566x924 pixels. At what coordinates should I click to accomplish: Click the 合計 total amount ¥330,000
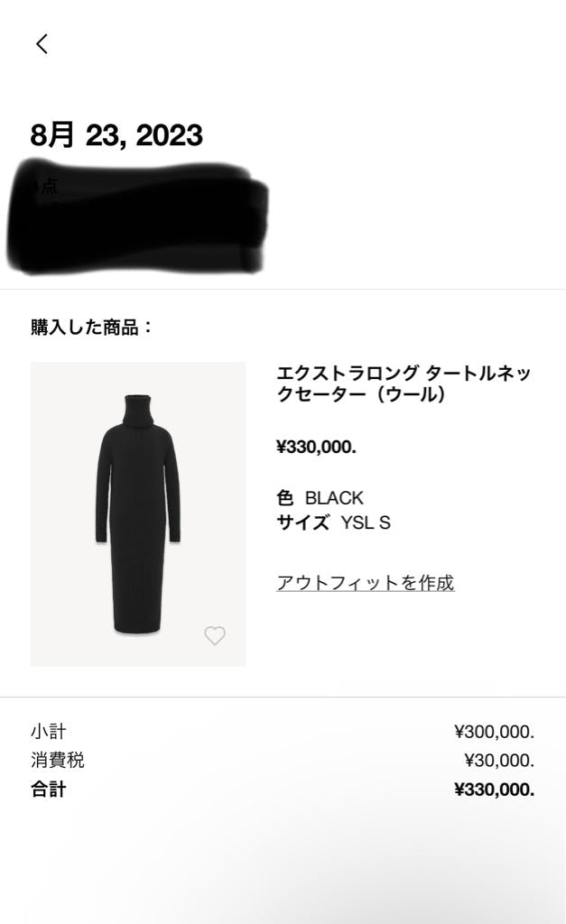(493, 789)
